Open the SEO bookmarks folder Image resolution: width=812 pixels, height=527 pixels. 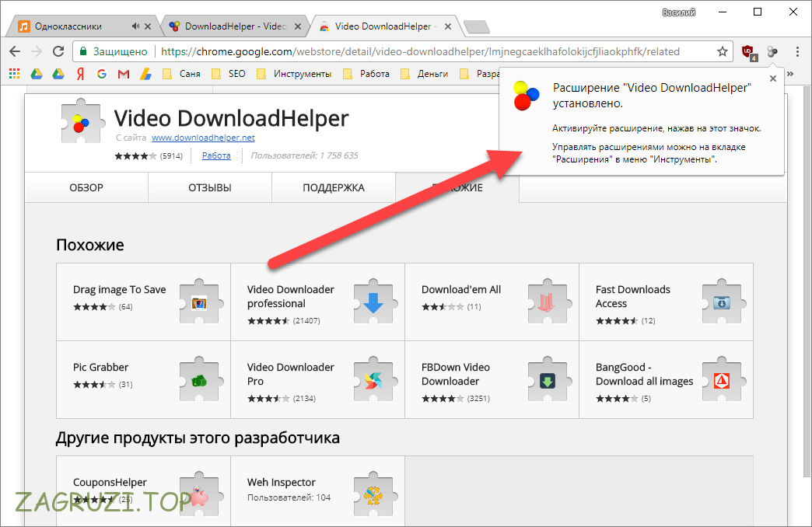click(229, 74)
